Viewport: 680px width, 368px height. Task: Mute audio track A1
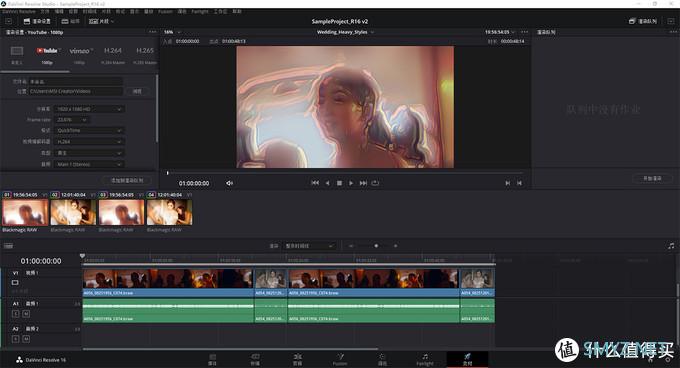[x=26, y=313]
